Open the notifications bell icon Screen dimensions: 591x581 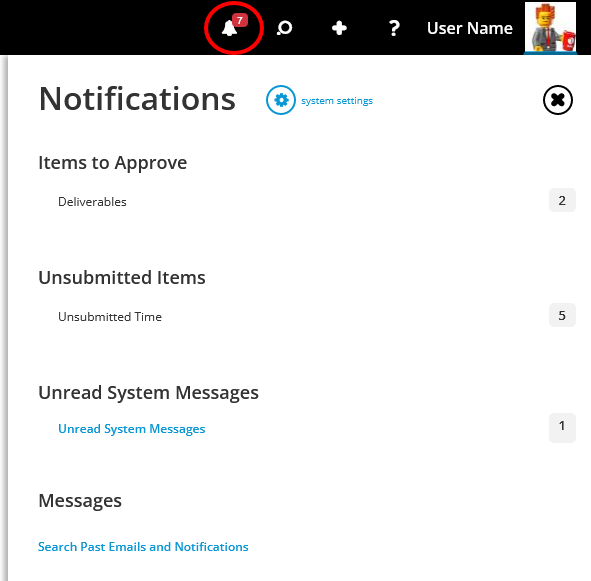229,28
